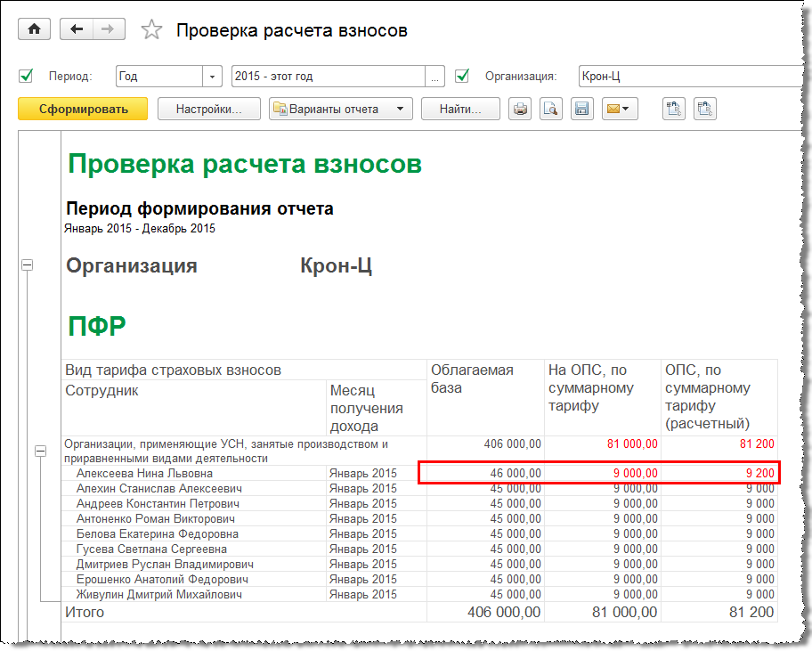Open print preview with magnifier icon

tap(551, 110)
